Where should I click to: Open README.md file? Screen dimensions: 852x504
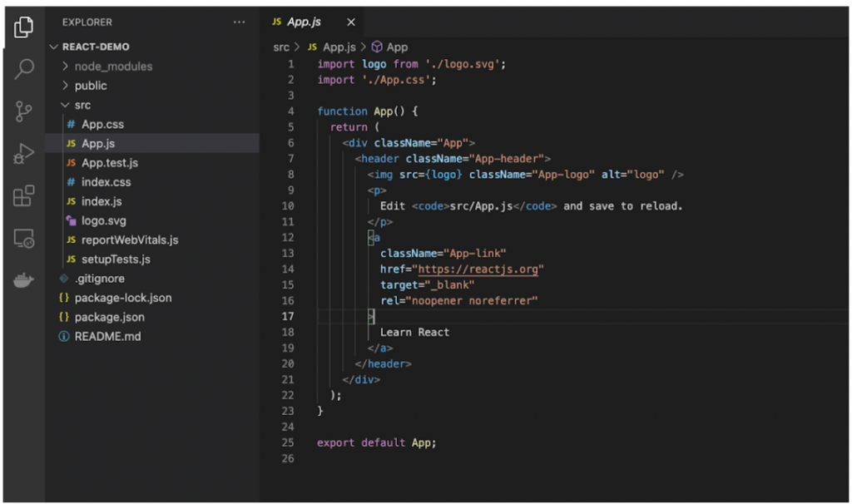152,336
